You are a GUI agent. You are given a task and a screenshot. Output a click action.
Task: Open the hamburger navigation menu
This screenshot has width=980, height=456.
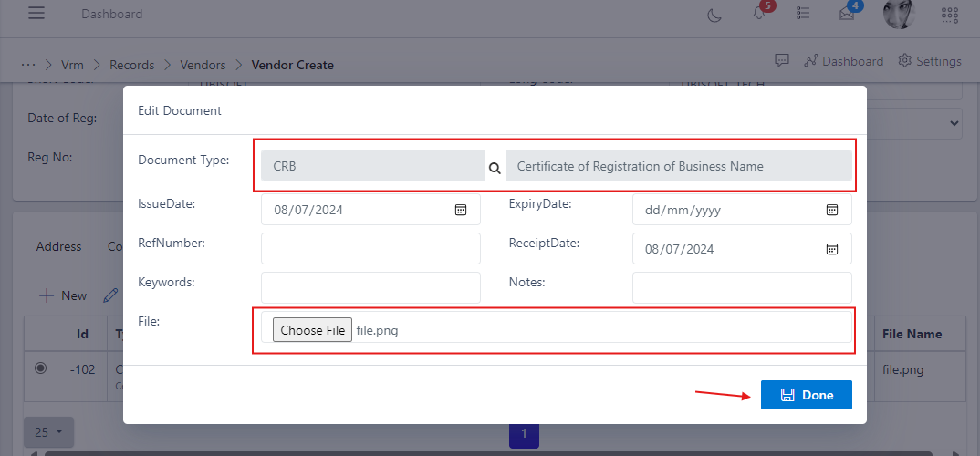36,13
